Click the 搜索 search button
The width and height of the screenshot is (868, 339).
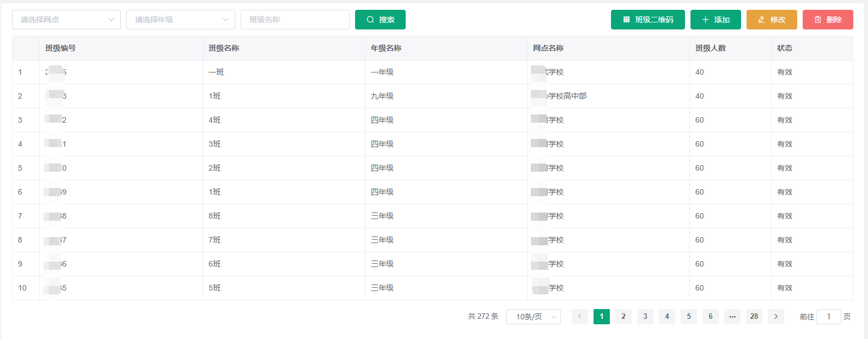380,20
